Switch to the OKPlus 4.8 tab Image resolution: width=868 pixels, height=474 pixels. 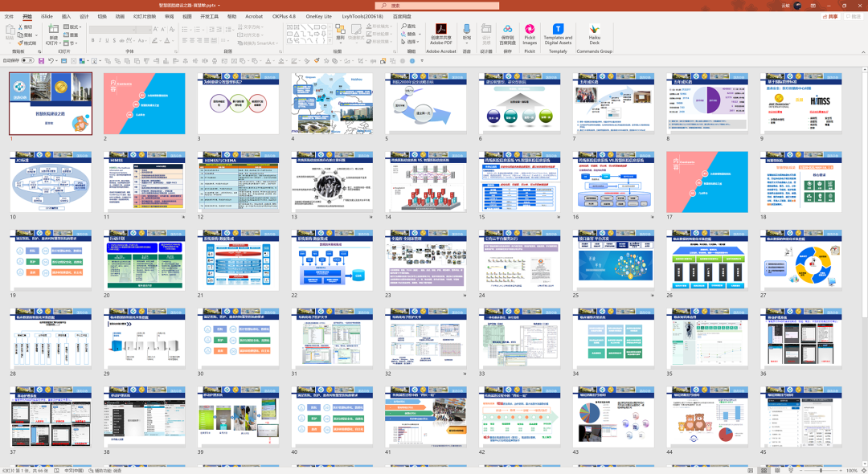pos(284,17)
